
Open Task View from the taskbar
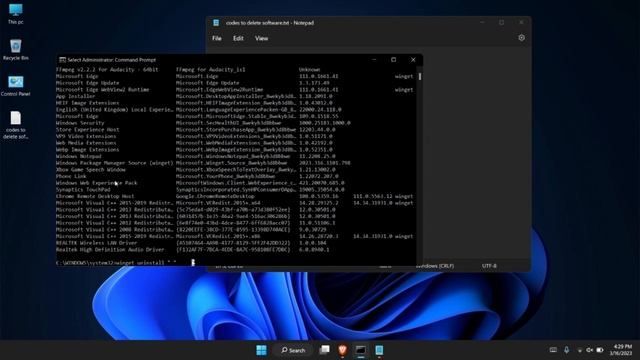(x=325, y=350)
